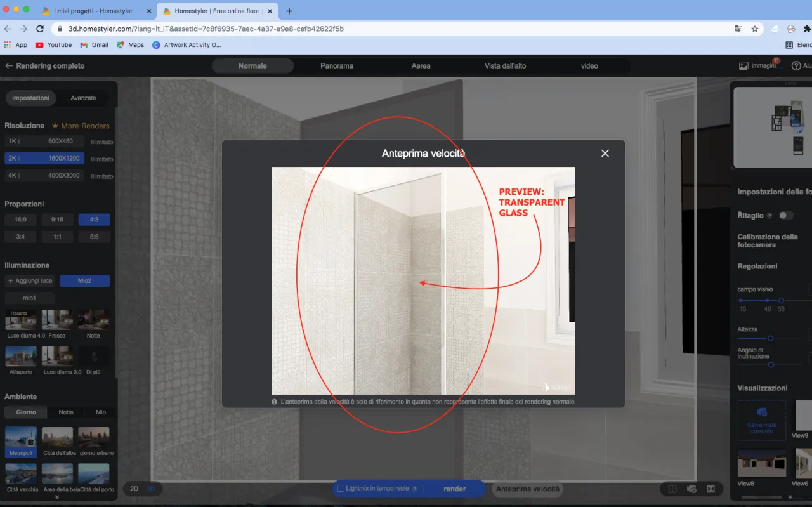Screen dimensions: 812x507
Task: Switch the view toggle to 2D
Action: pos(134,489)
